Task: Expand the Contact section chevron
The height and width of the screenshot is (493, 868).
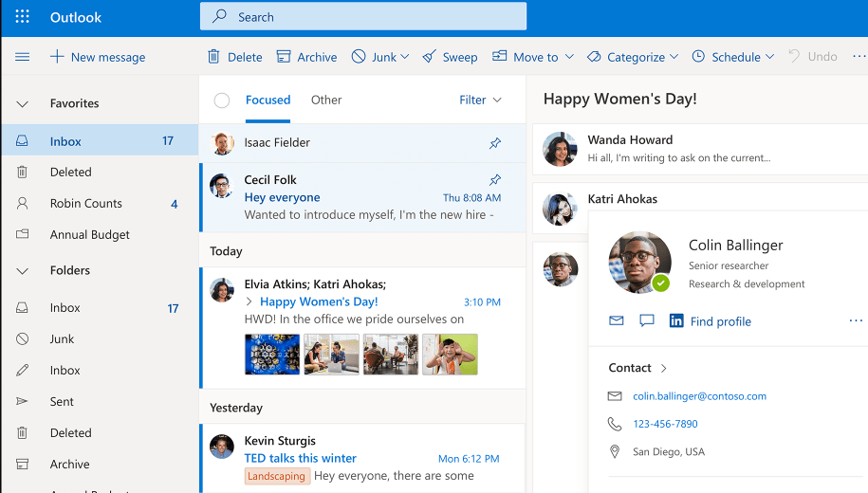Action: click(x=664, y=369)
